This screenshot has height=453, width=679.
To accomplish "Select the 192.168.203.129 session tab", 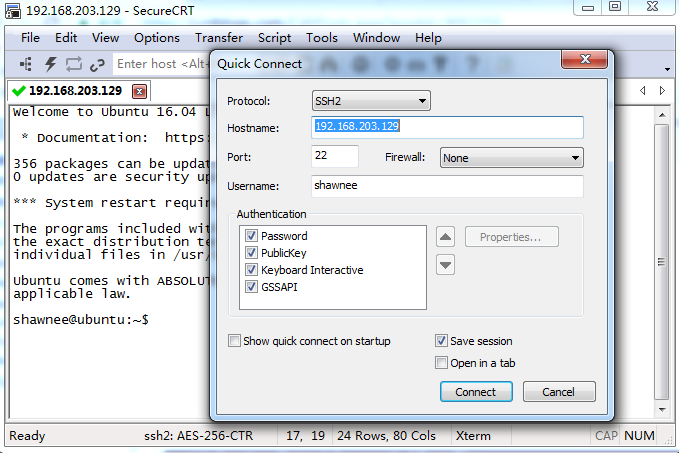I will (x=75, y=91).
